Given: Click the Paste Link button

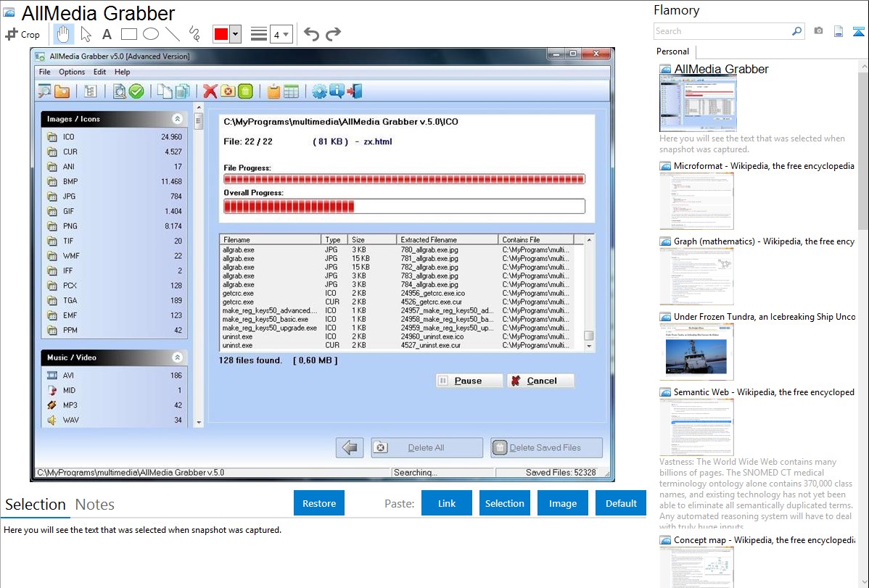Looking at the screenshot, I should (447, 503).
